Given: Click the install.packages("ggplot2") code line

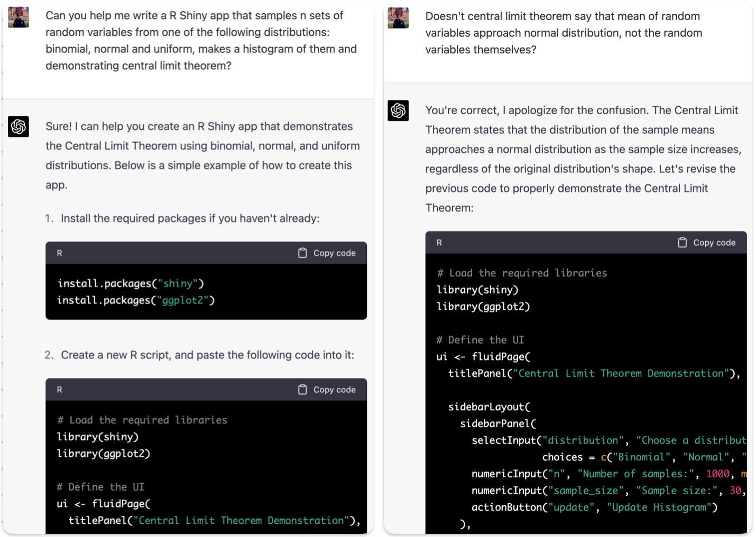Looking at the screenshot, I should (x=136, y=301).
